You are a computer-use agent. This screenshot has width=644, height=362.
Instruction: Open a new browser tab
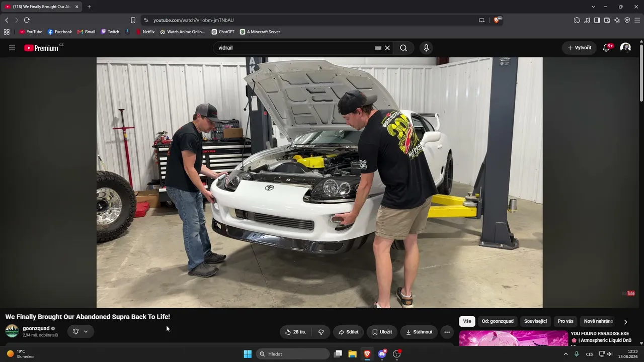click(x=89, y=7)
